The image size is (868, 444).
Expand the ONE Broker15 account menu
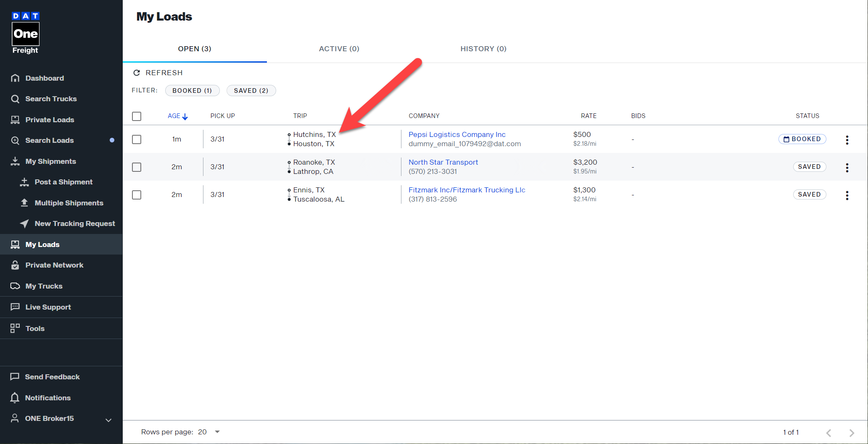[x=108, y=420]
